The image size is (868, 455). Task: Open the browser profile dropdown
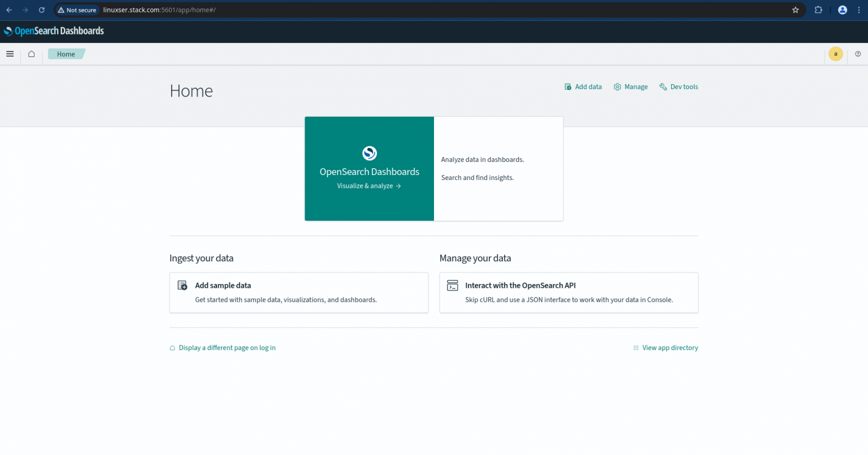click(x=842, y=10)
